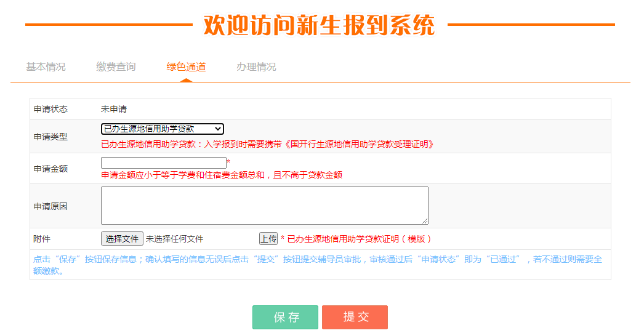The width and height of the screenshot is (644, 333).
Task: Click the 申请金额应小于等于学费 hint text
Action: 222,175
